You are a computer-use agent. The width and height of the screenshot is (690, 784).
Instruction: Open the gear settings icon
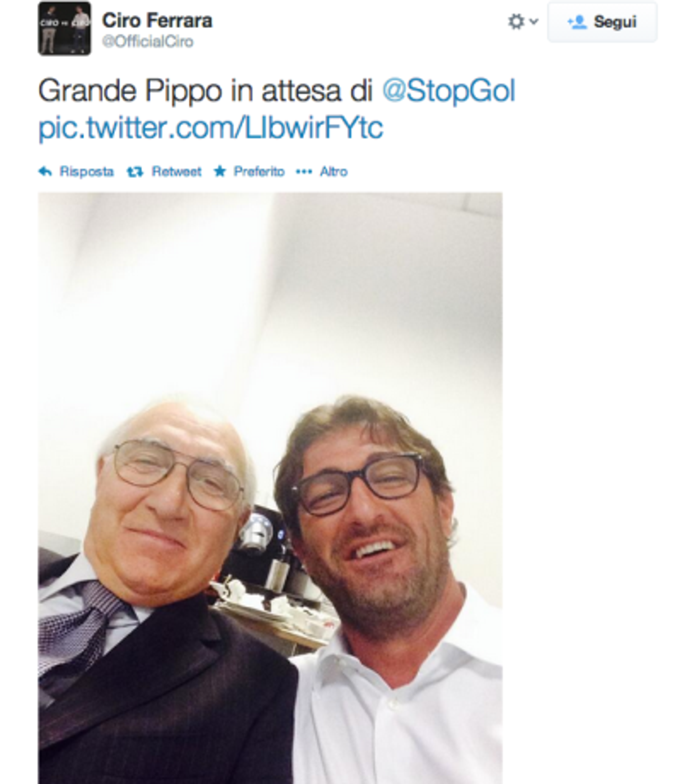tap(516, 22)
